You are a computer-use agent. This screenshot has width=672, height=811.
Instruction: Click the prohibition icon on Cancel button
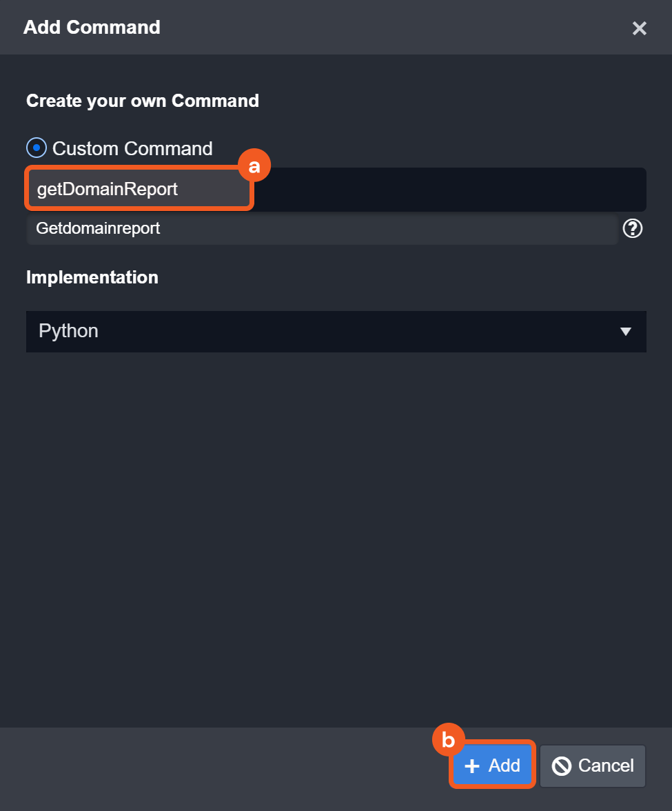pyautogui.click(x=562, y=765)
